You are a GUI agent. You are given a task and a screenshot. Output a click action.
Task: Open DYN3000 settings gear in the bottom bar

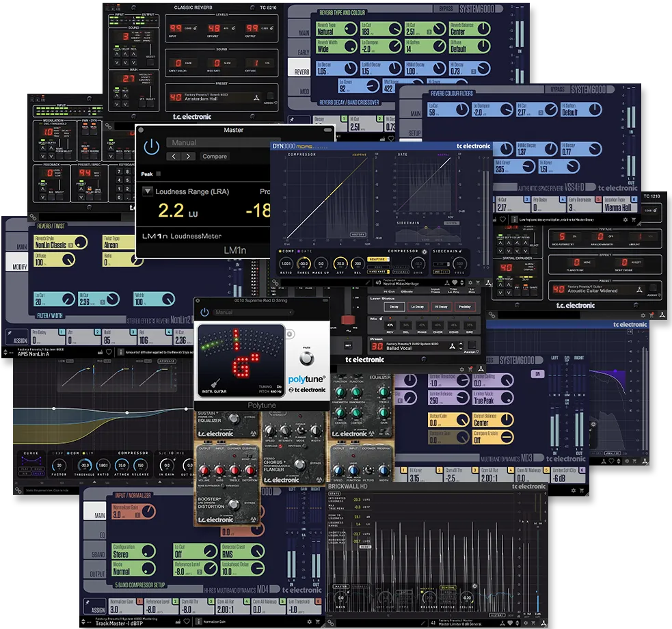tap(470, 283)
